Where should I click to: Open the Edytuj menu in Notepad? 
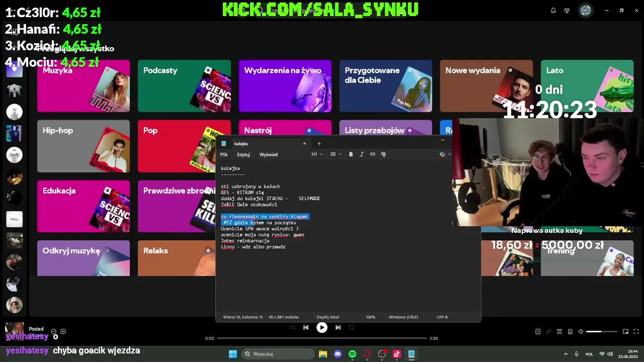point(244,154)
